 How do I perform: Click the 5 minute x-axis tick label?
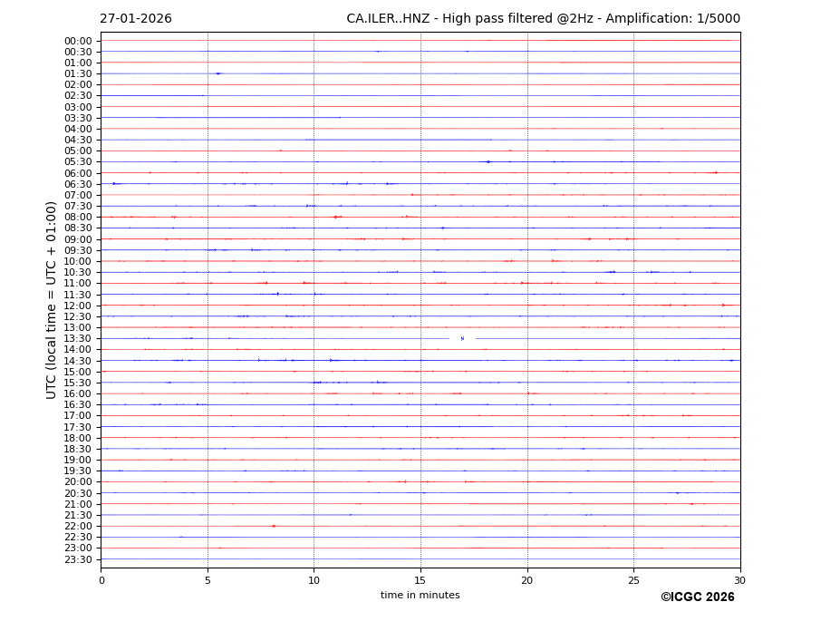(208, 580)
